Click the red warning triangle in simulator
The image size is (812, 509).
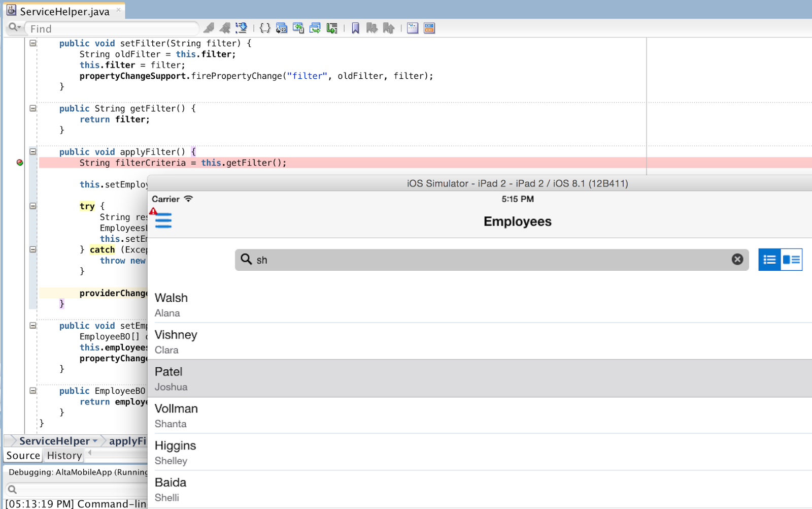click(x=153, y=211)
